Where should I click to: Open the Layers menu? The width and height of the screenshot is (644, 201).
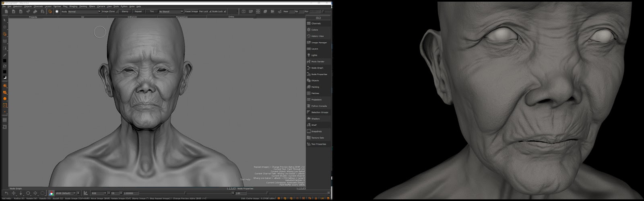(48, 6)
